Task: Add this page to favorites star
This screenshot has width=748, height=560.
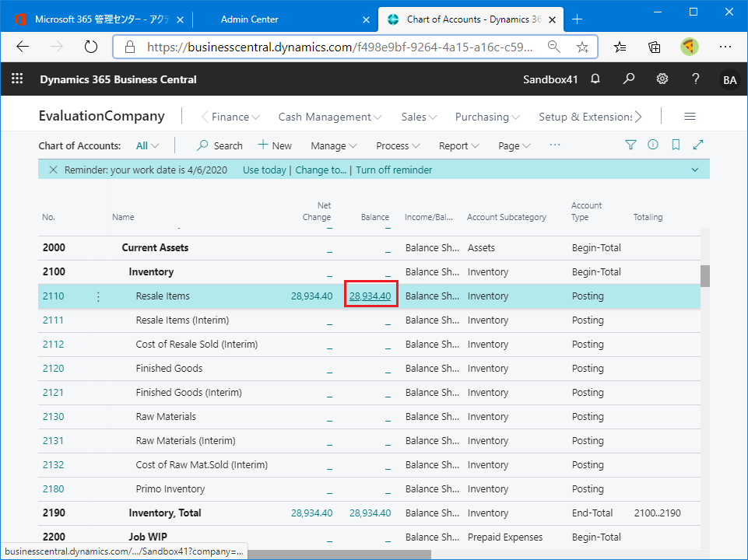Action: [x=582, y=47]
